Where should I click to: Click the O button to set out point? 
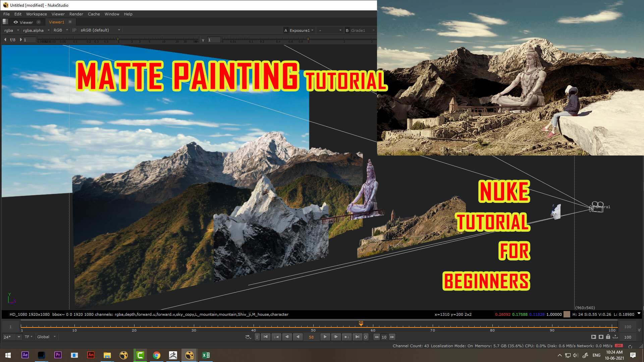click(365, 337)
